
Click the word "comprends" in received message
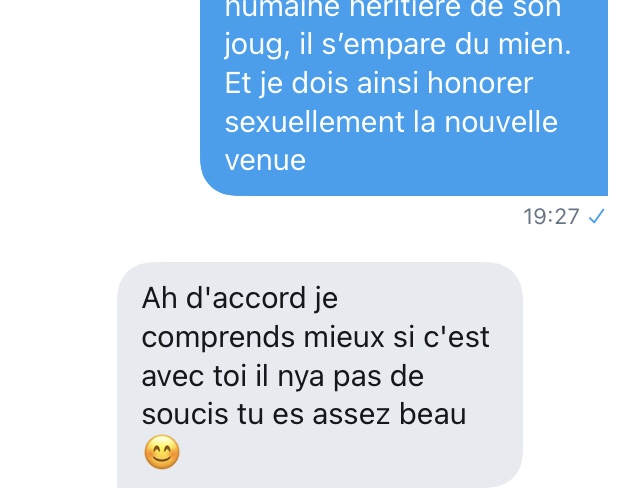point(218,340)
